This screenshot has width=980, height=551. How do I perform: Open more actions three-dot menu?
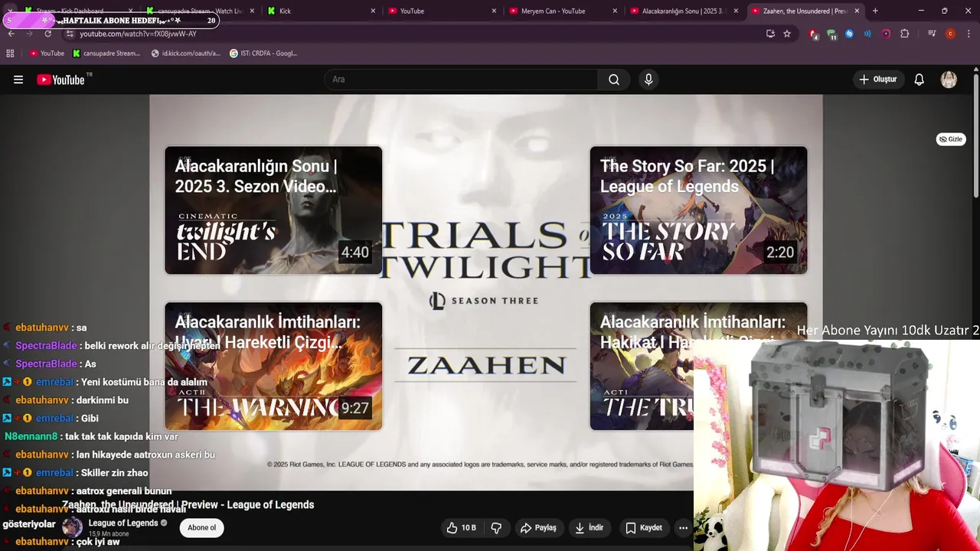click(x=683, y=528)
